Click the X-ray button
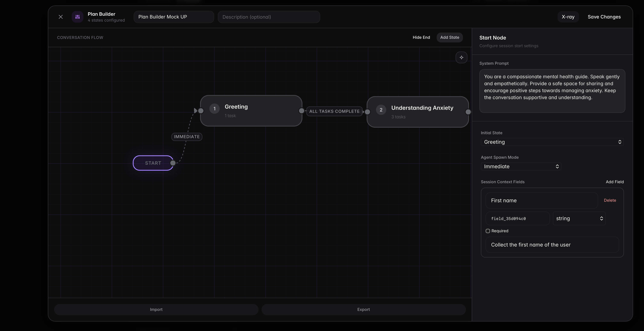This screenshot has height=331, width=644. pyautogui.click(x=568, y=17)
